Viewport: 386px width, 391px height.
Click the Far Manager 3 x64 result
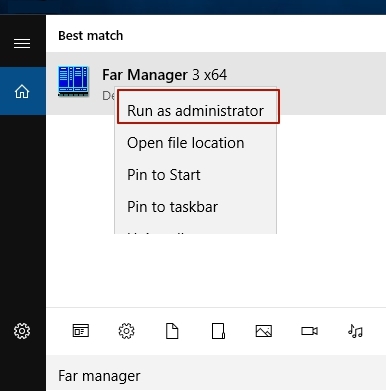pyautogui.click(x=216, y=83)
